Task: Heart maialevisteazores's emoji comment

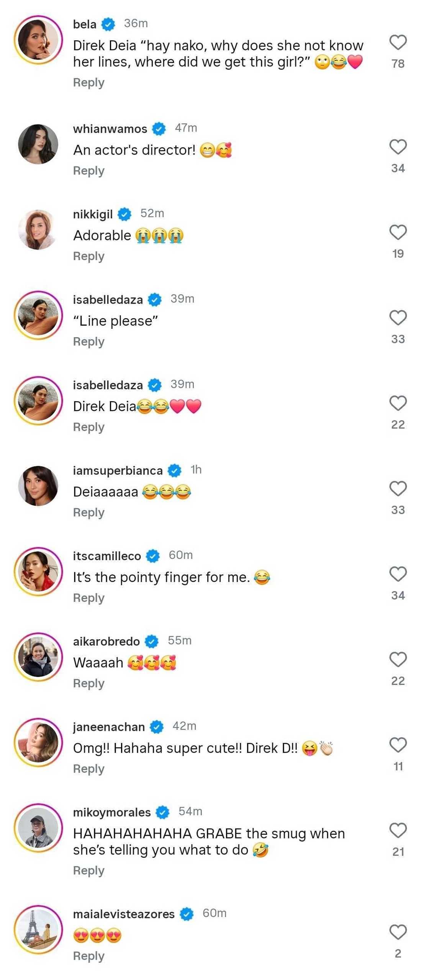Action: click(x=398, y=932)
